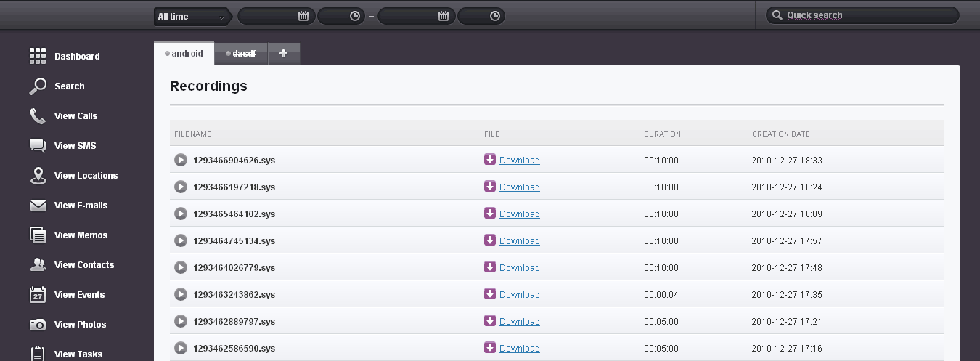Download link for recording dated 2010-12-27 17:48
The height and width of the screenshot is (361, 980).
[520, 268]
